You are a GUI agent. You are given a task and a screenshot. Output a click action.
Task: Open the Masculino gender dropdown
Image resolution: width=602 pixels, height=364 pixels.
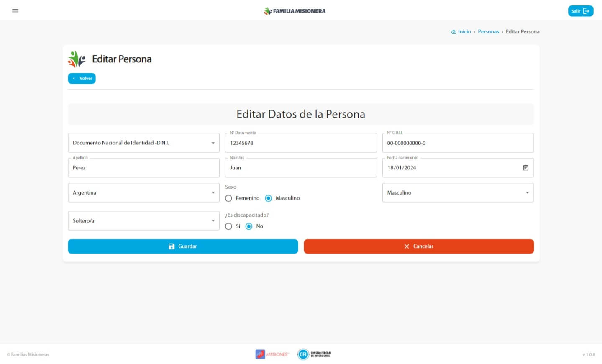[x=458, y=193]
